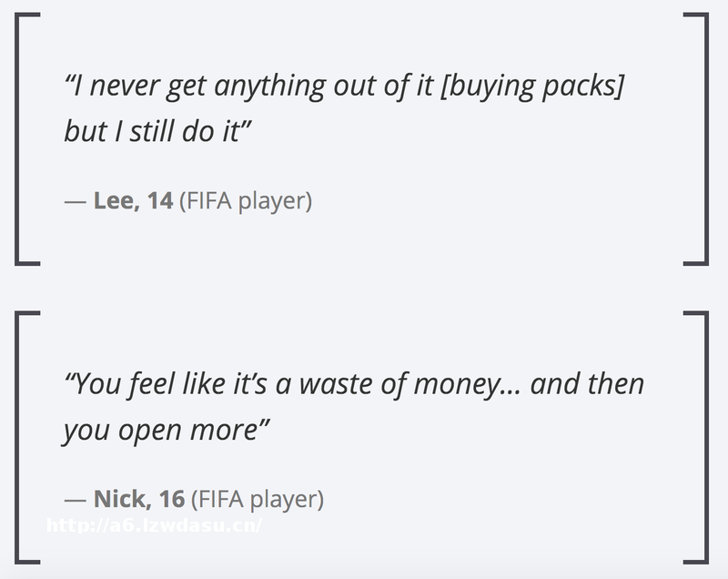728x579 pixels.
Task: Click the name "Nick, 16"
Action: 139,499
